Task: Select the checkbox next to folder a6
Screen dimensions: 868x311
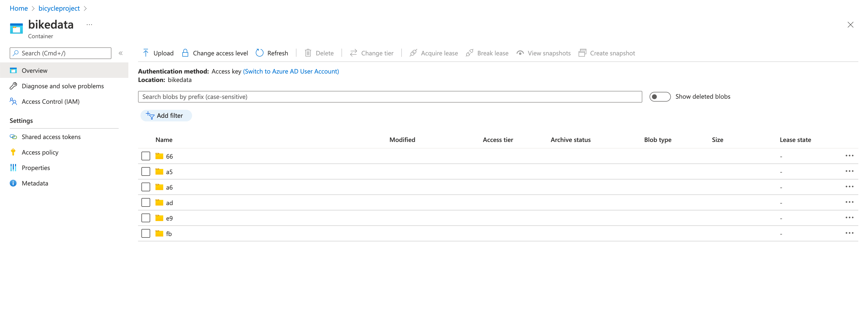Action: [146, 187]
